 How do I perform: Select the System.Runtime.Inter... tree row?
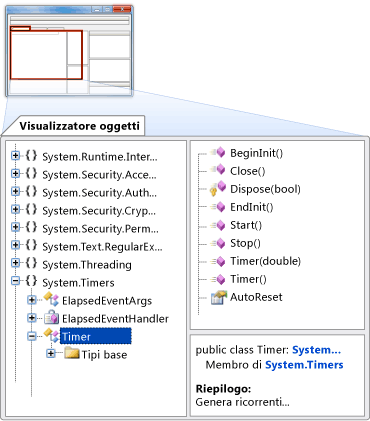pyautogui.click(x=100, y=157)
